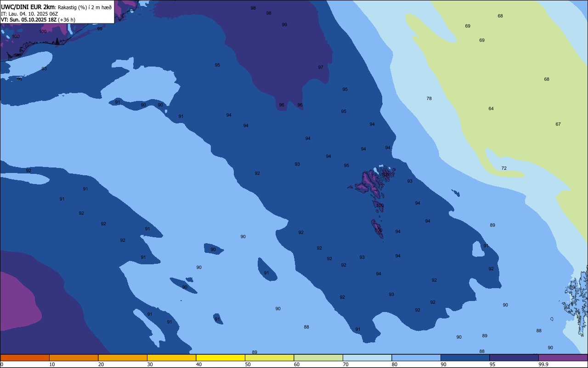This screenshot has width=588, height=368.
Task: Click the legend tick label "70"
Action: pos(346,364)
